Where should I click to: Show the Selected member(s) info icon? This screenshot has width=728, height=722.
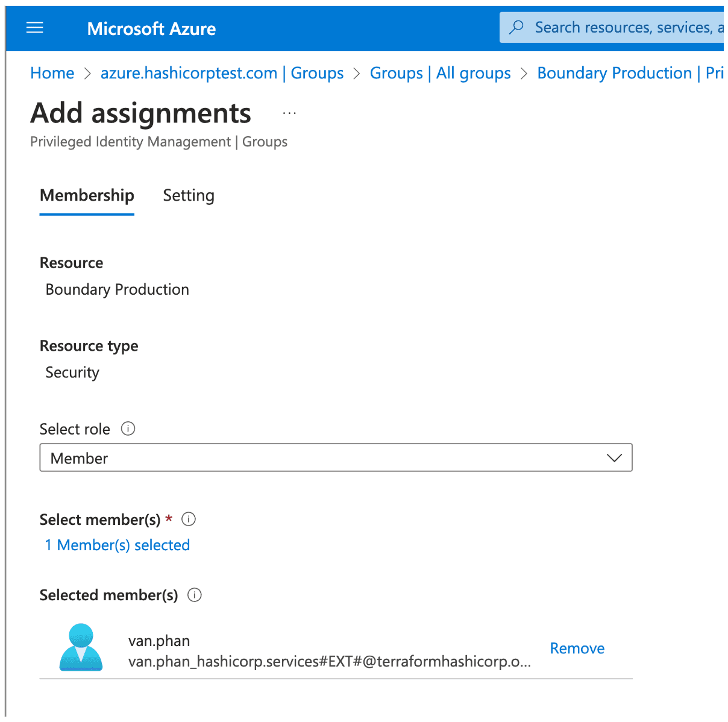pyautogui.click(x=195, y=595)
